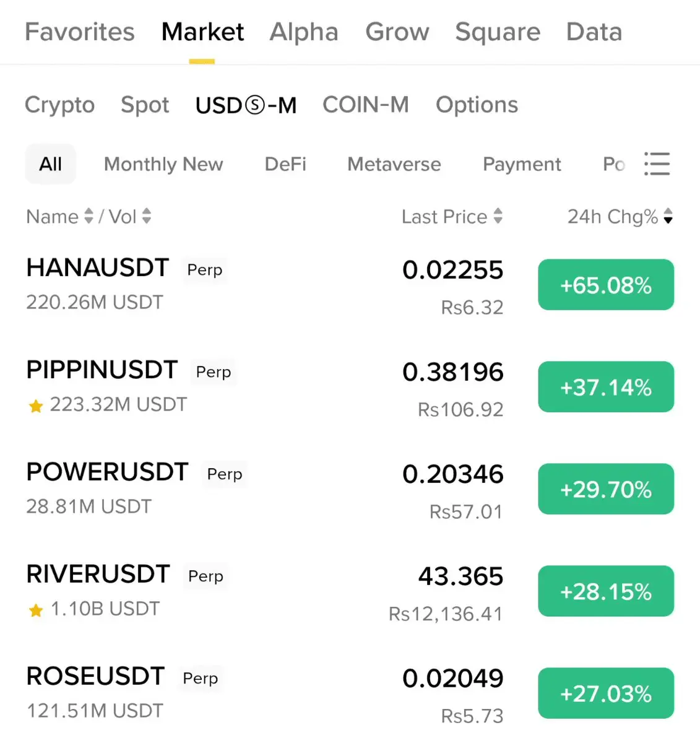This screenshot has height=743, width=700.
Task: Filter by DeFi category
Action: (285, 164)
